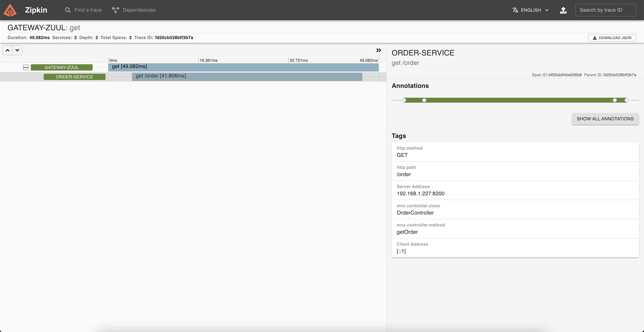
Task: Click the ORDER-SERVICE service label
Action: 74,77
